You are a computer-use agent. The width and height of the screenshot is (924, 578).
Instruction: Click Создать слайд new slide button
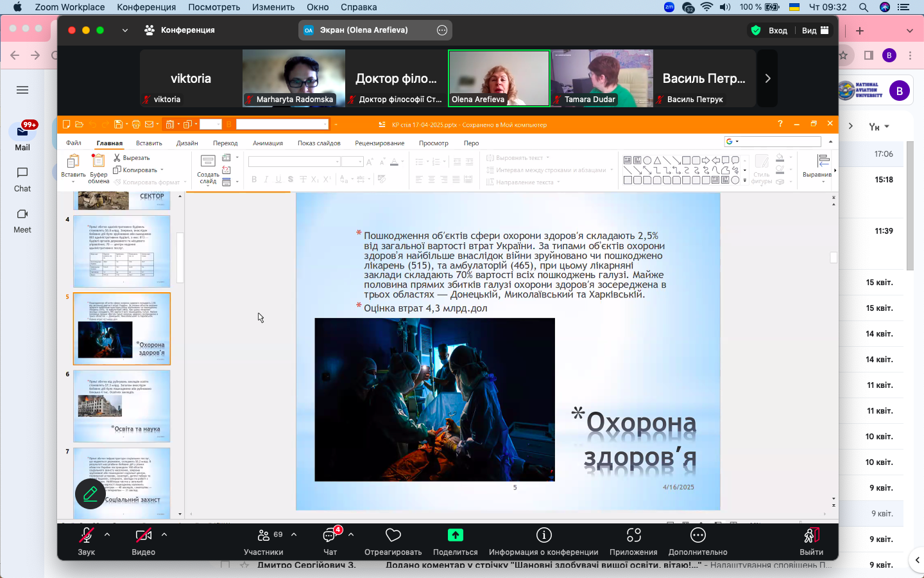tap(208, 170)
